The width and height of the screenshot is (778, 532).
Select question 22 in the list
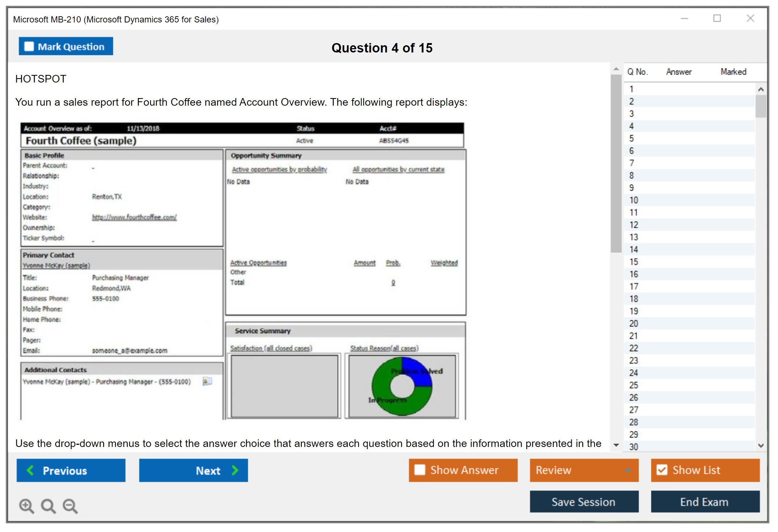click(x=634, y=348)
